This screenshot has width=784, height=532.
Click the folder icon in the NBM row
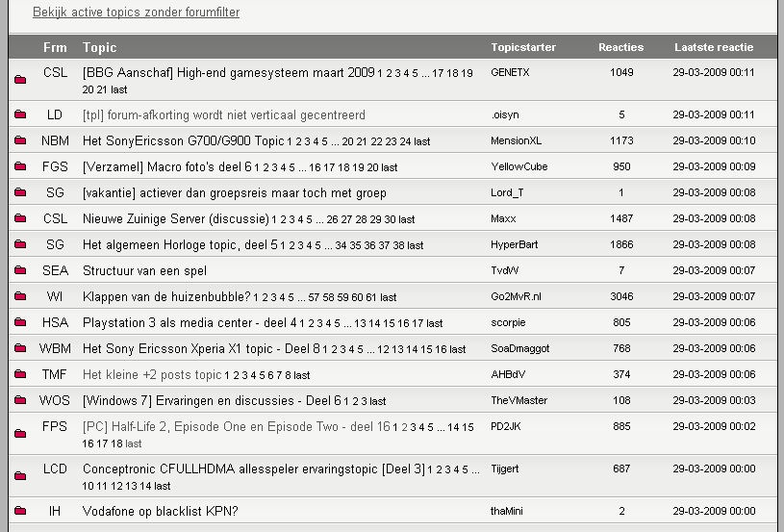[19, 140]
